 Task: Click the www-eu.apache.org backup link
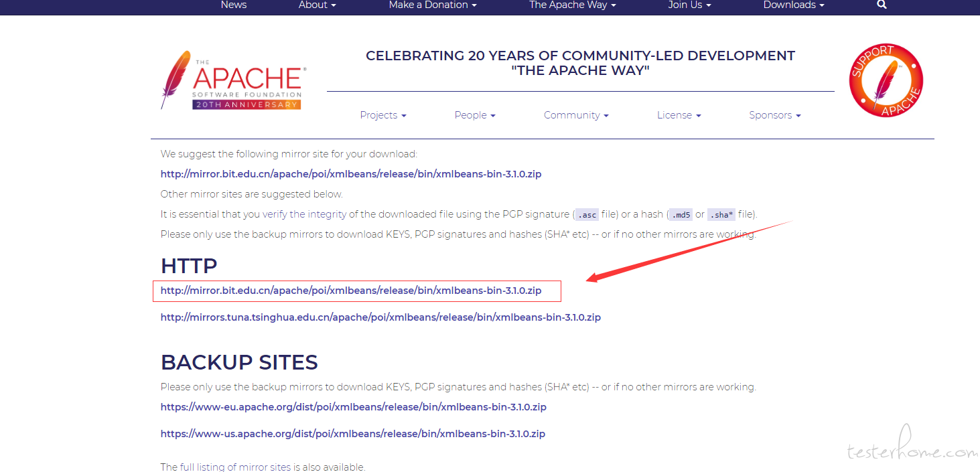coord(354,407)
